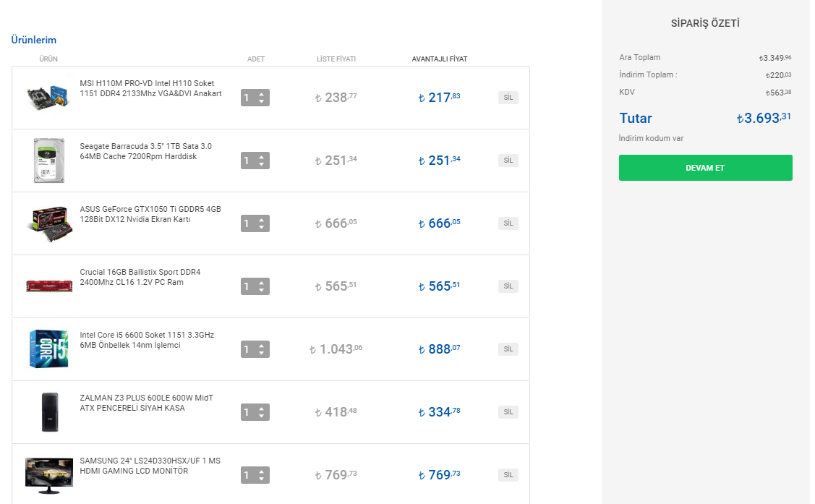The height and width of the screenshot is (504, 815).
Task: Open the Intel Core i5 processor box image
Action: click(x=49, y=349)
